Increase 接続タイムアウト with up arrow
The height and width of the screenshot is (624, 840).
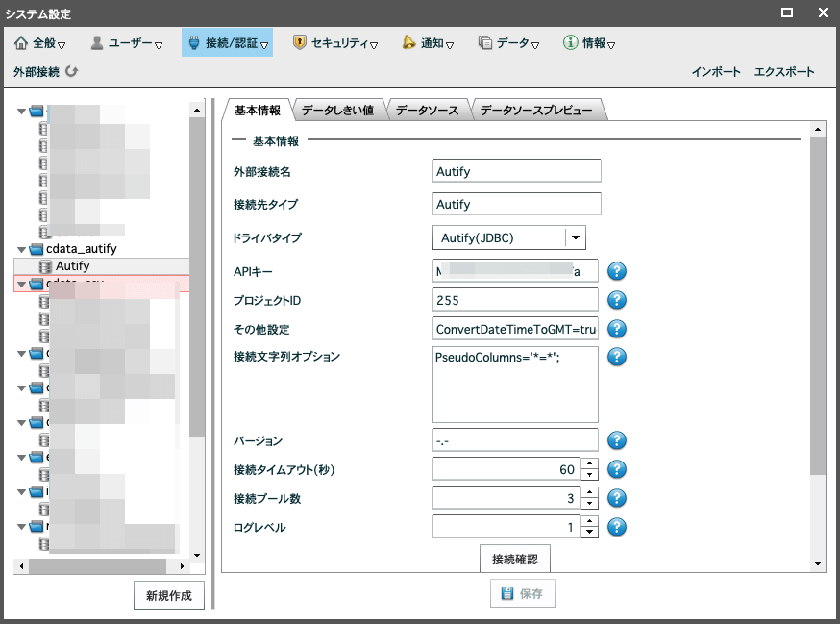589,463
